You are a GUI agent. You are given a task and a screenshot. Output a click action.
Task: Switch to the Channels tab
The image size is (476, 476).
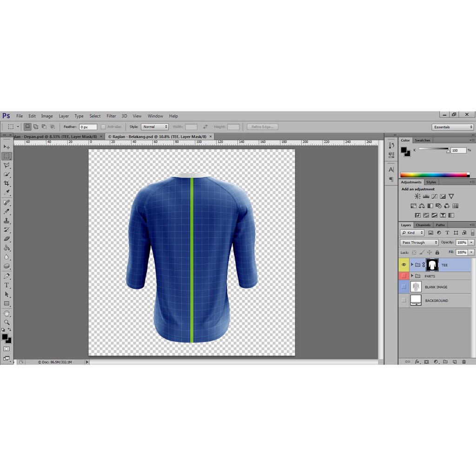[423, 225]
